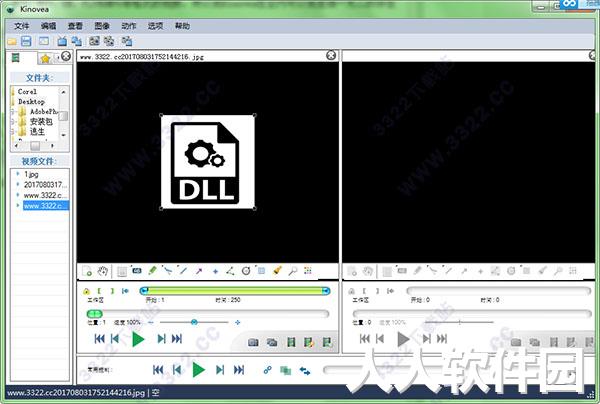Open the 编辑 menu
The width and height of the screenshot is (600, 404).
tap(48, 26)
